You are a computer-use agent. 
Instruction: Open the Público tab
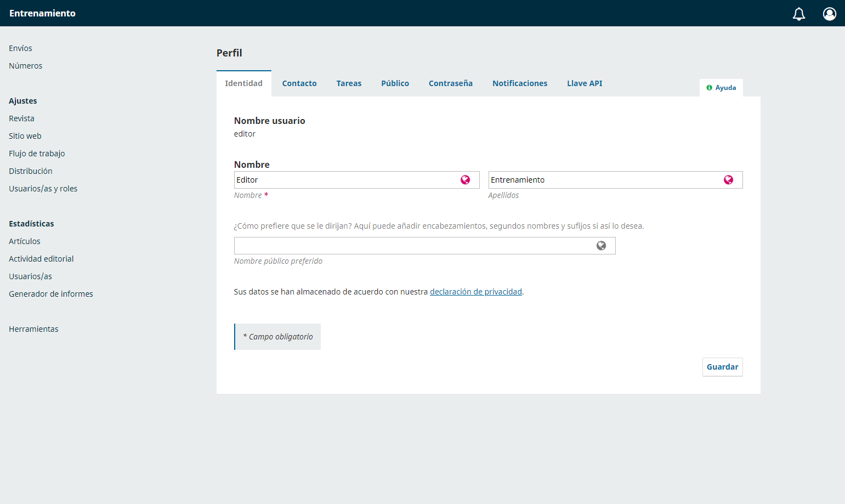coord(395,83)
